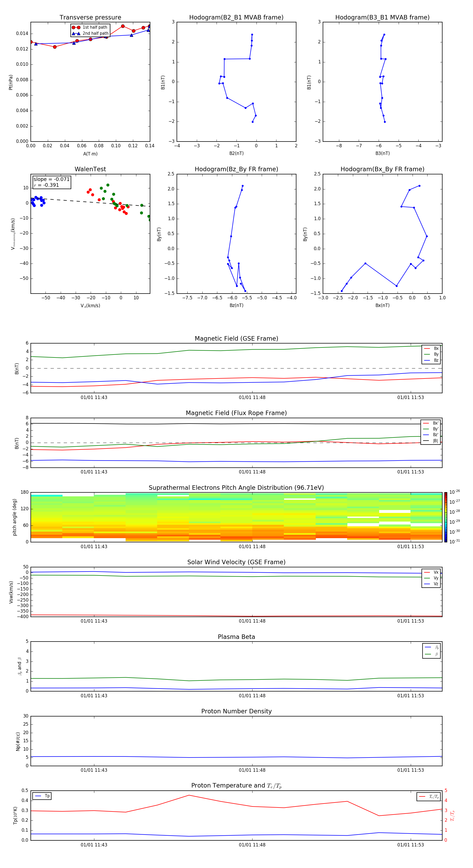Select the "1st half path" legend entry
This screenshot has width=473, height=868.
[90, 27]
